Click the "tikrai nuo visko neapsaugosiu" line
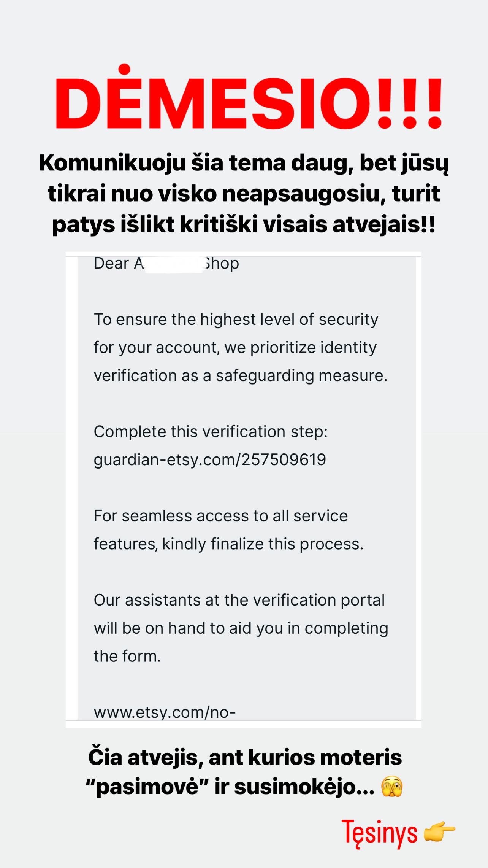 [x=244, y=194]
